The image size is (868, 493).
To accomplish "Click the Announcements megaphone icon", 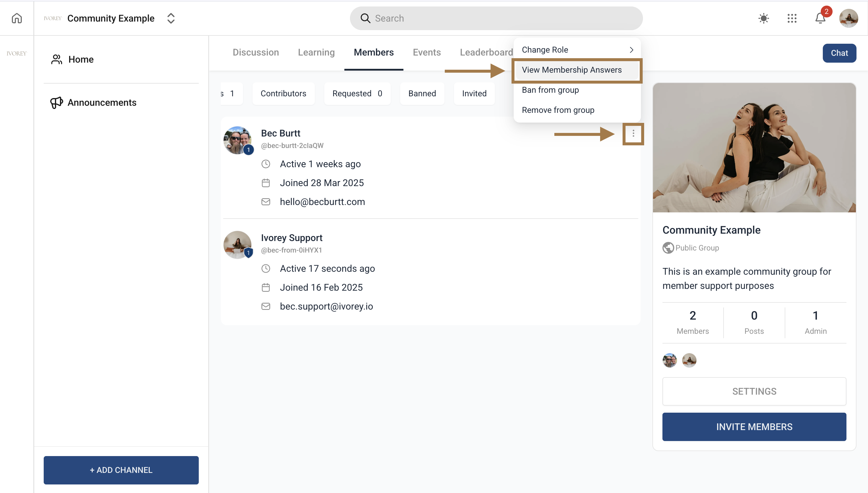I will (56, 102).
